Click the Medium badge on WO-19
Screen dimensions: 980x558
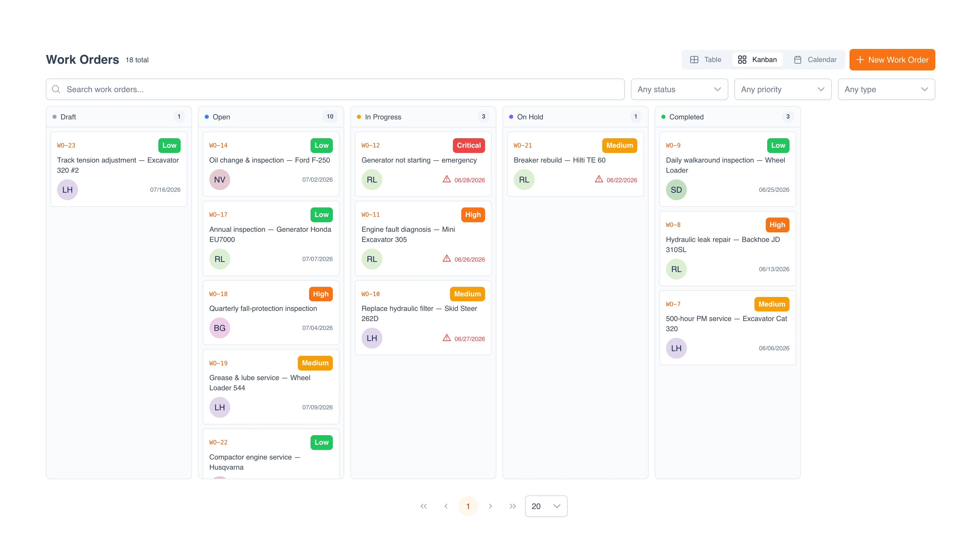(x=315, y=363)
